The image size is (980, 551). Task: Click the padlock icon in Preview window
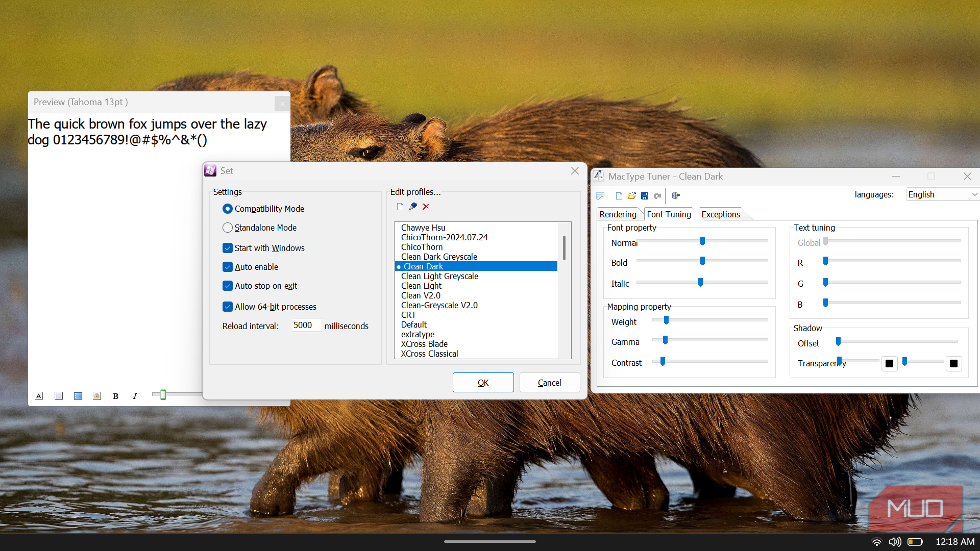pyautogui.click(x=97, y=396)
